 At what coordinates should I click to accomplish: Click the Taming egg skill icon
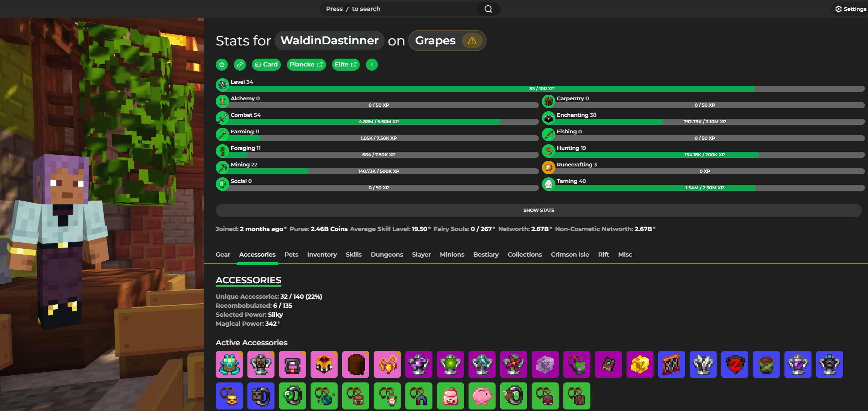point(548,184)
